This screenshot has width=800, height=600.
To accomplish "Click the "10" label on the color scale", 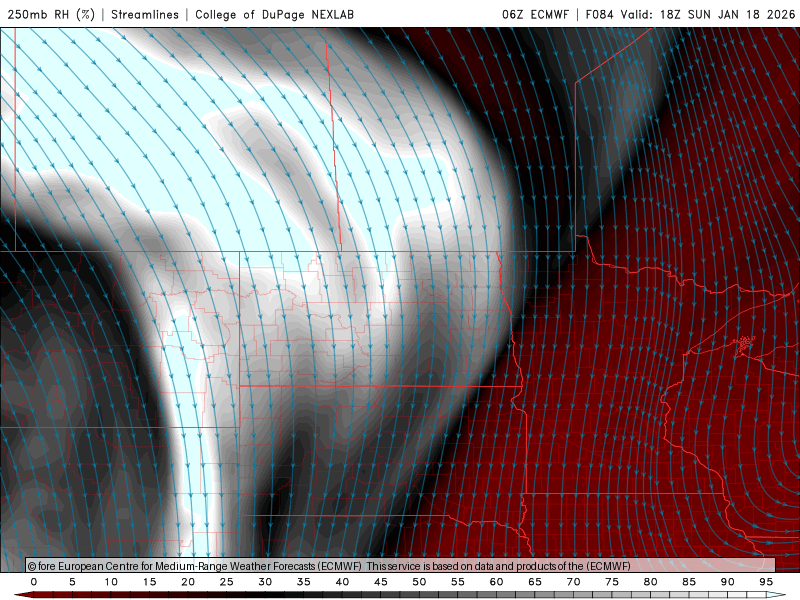I will [111, 582].
